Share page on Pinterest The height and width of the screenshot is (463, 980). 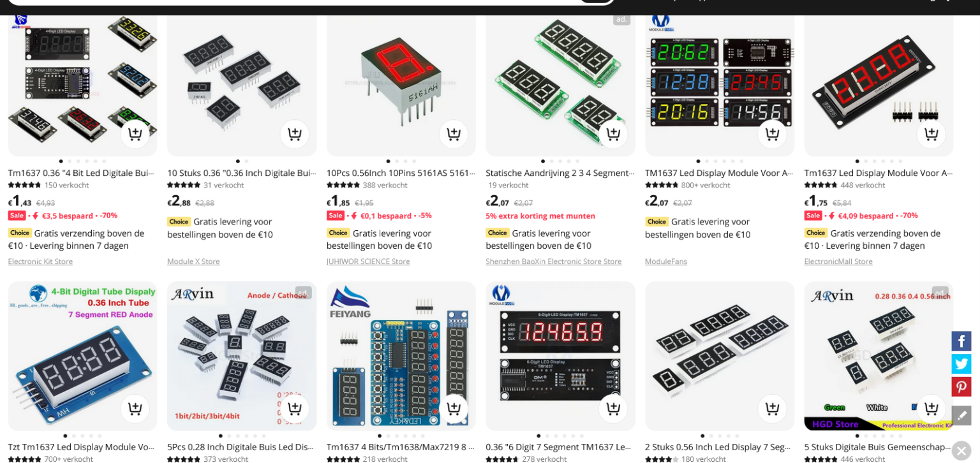[961, 386]
